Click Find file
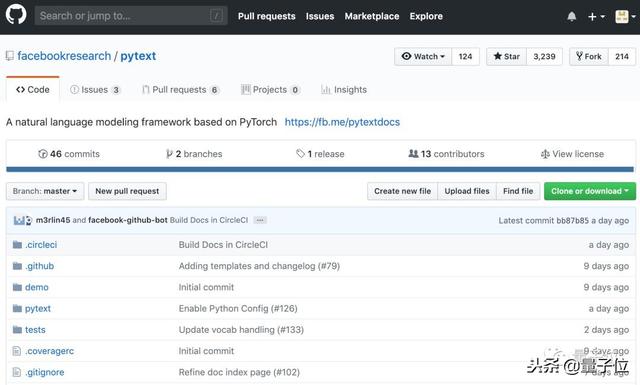The width and height of the screenshot is (640, 385). click(x=518, y=191)
